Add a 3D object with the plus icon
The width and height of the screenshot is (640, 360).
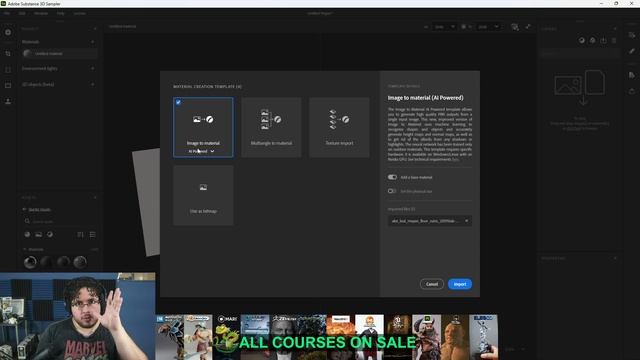[x=93, y=84]
